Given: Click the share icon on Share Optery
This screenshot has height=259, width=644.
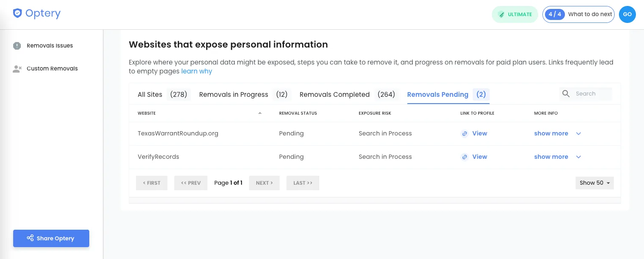Looking at the screenshot, I should [31, 238].
